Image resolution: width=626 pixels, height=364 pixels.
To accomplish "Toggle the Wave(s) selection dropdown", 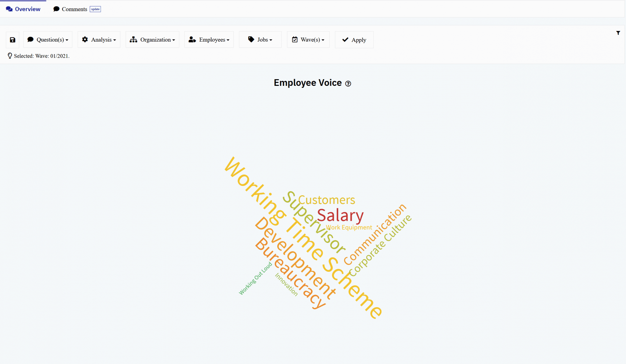I will (x=308, y=39).
